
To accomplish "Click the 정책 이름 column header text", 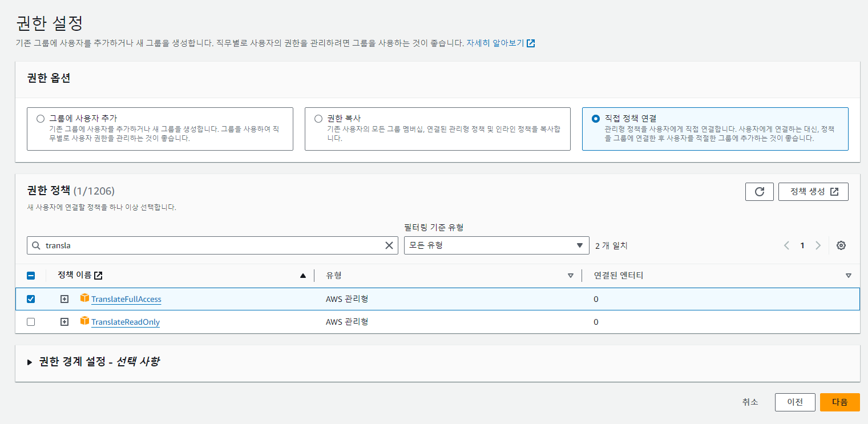I will click(74, 276).
